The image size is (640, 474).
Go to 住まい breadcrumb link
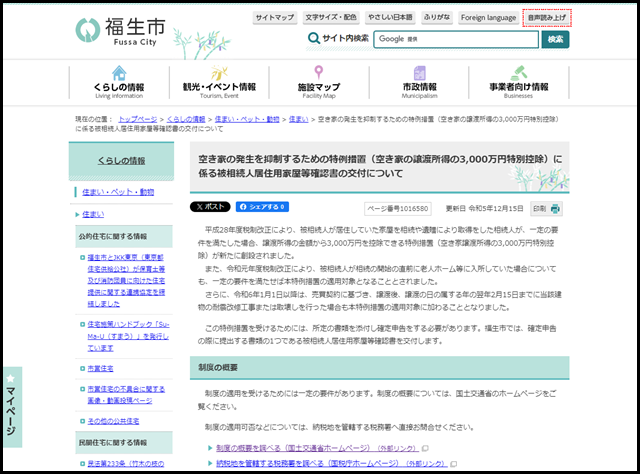point(298,119)
